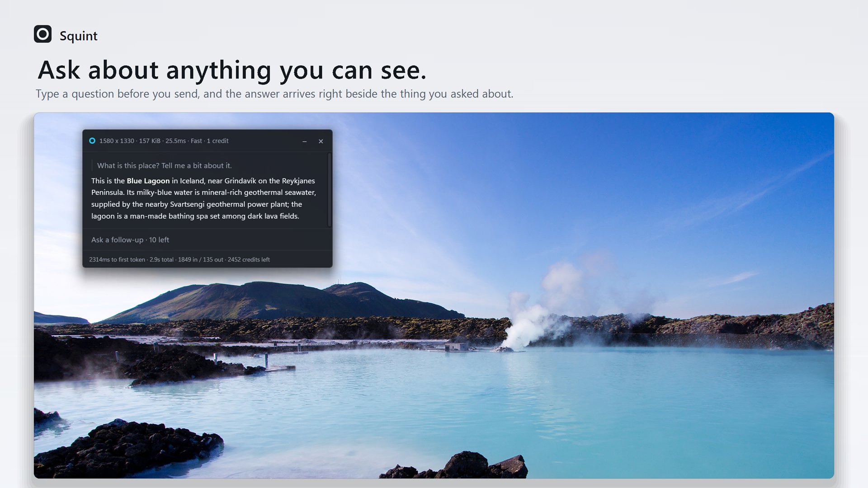Click the popup's vertical scrollbar
868x488 pixels.
(330, 190)
